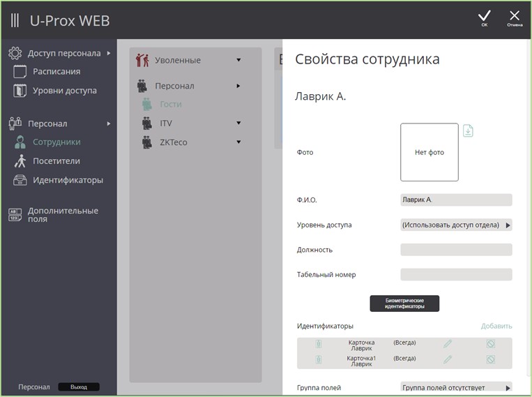This screenshot has width=532, height=397.
Task: Click the OK checkmark icon
Action: tap(484, 16)
